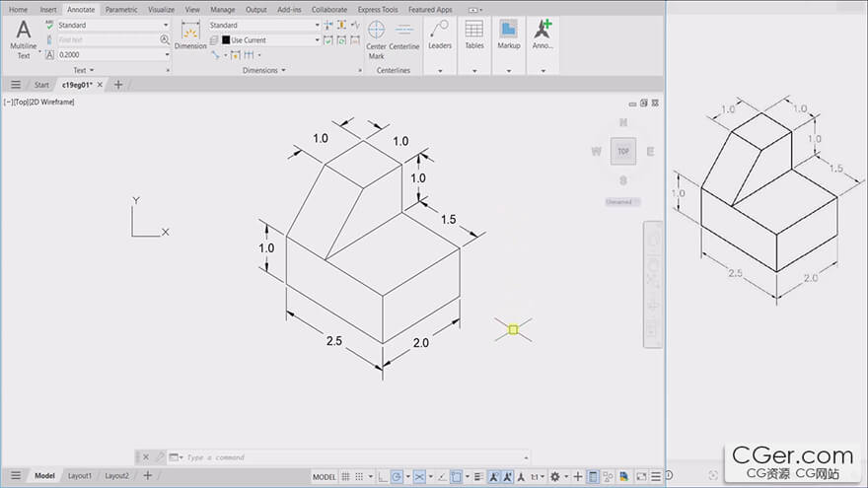The height and width of the screenshot is (488, 868).
Task: Switch to the Home ribbon tab
Action: tap(19, 10)
